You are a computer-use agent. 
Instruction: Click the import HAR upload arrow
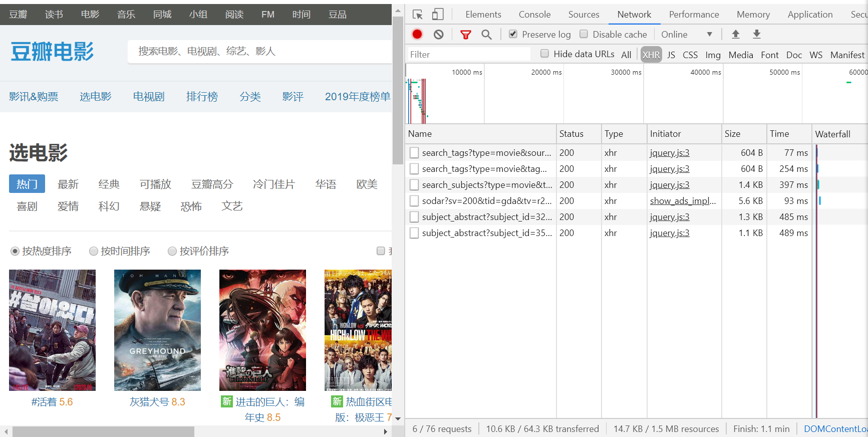click(x=736, y=34)
